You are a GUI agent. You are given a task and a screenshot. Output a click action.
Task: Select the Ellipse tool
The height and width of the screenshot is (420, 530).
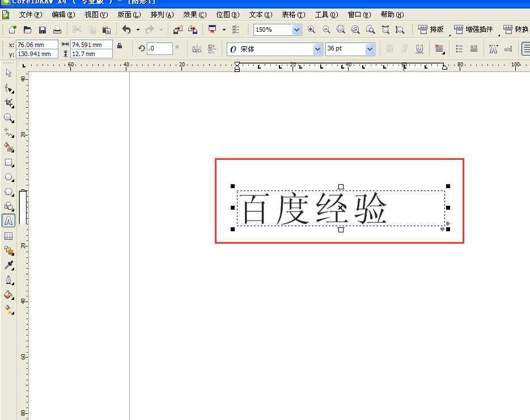point(8,177)
